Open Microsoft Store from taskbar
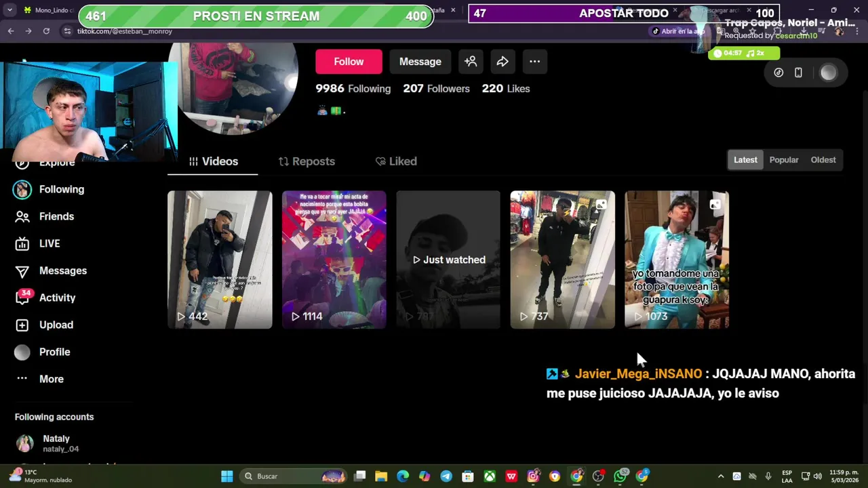Viewport: 868px width, 488px height. point(468,476)
